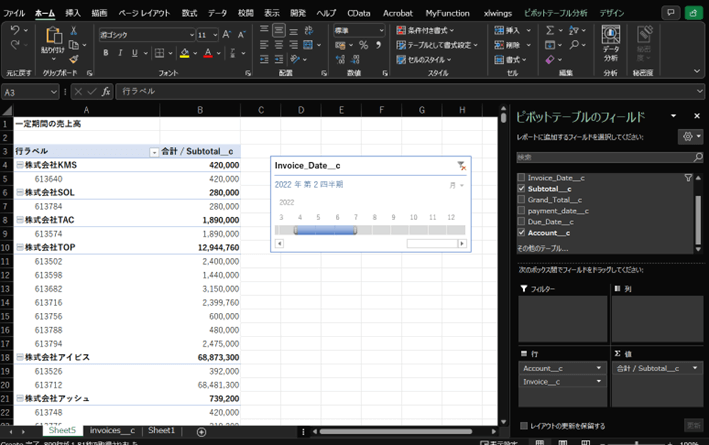This screenshot has height=445, width=709.
Task: Click the insert function fx icon
Action: click(x=105, y=91)
